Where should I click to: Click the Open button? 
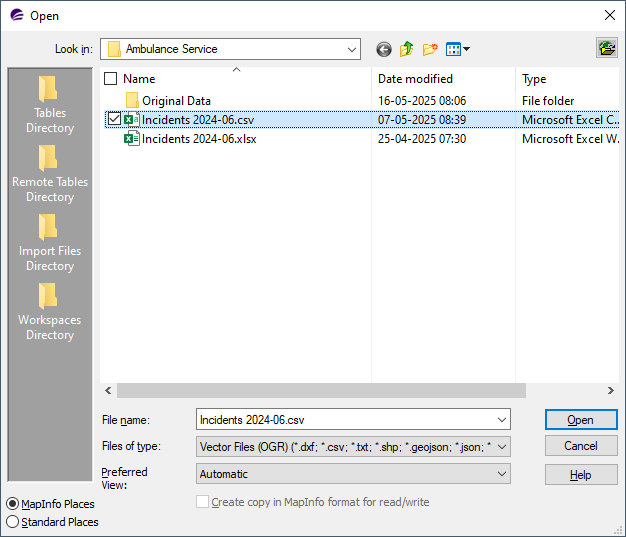(581, 420)
